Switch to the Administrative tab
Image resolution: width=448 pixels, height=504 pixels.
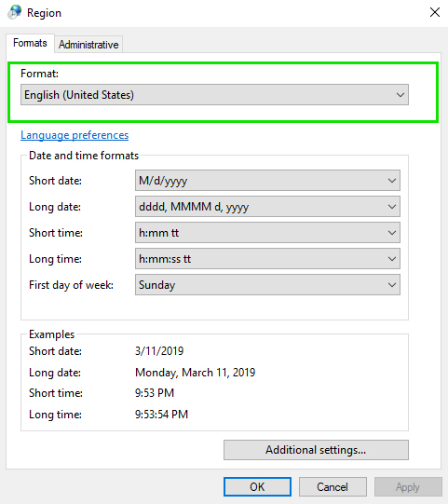[x=88, y=45]
